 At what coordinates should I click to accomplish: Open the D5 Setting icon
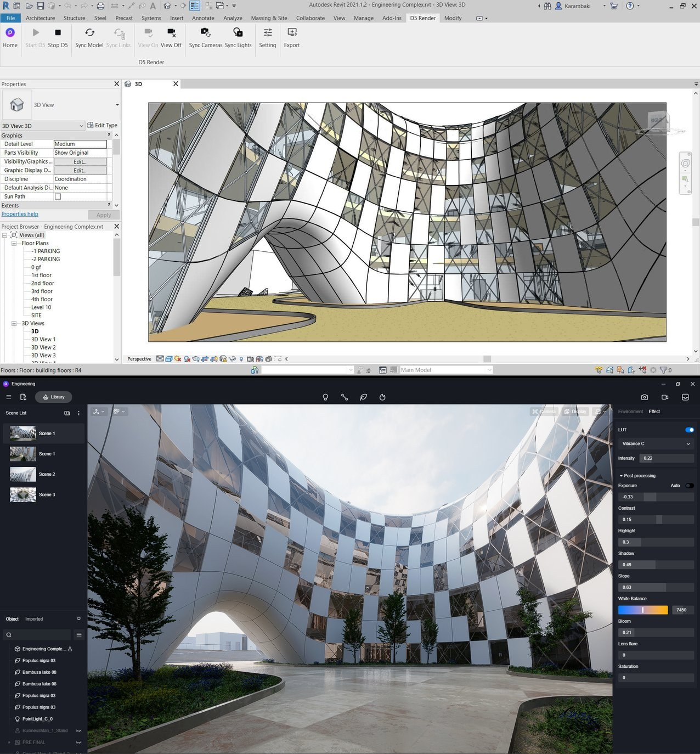tap(268, 33)
